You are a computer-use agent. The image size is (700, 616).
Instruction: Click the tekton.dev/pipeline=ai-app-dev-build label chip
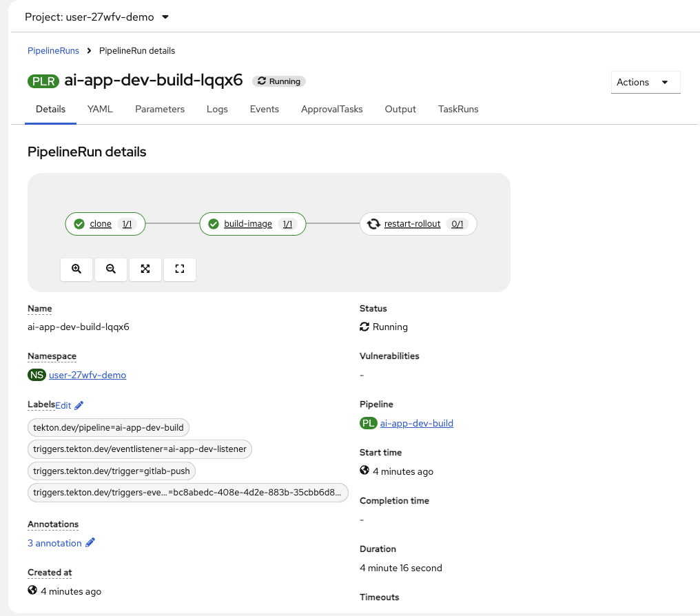click(108, 427)
